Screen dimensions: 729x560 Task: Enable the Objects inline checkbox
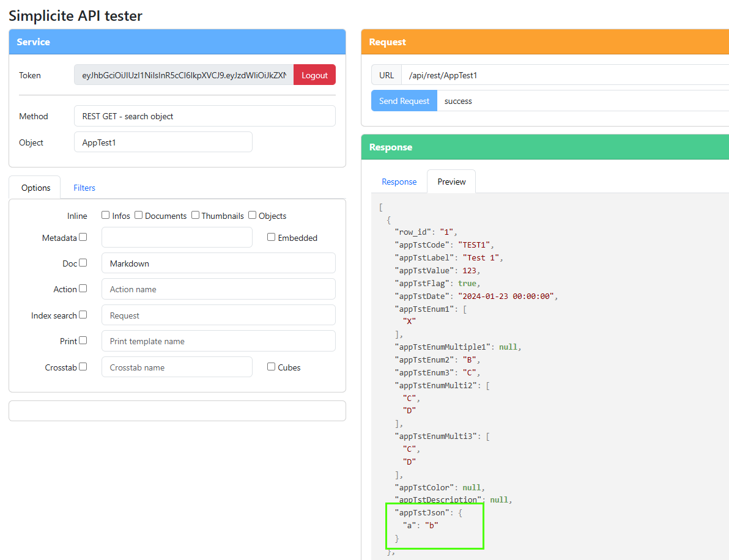coord(253,215)
